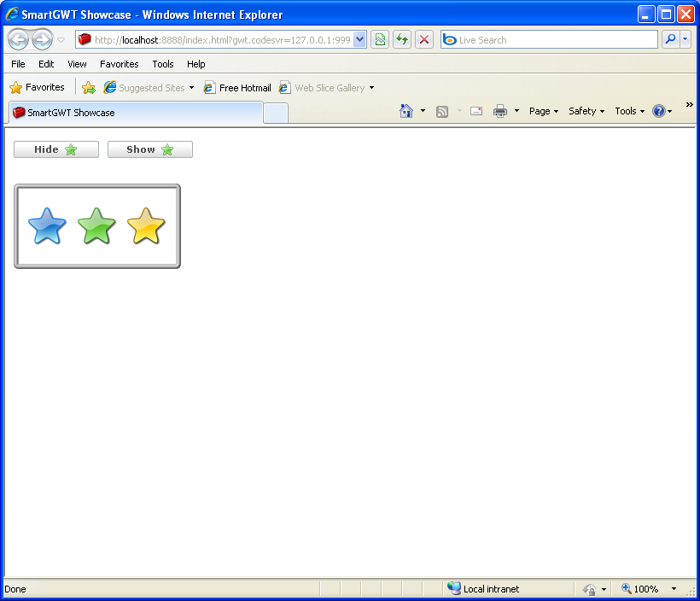
Task: Open the Favorites menu
Action: point(120,64)
